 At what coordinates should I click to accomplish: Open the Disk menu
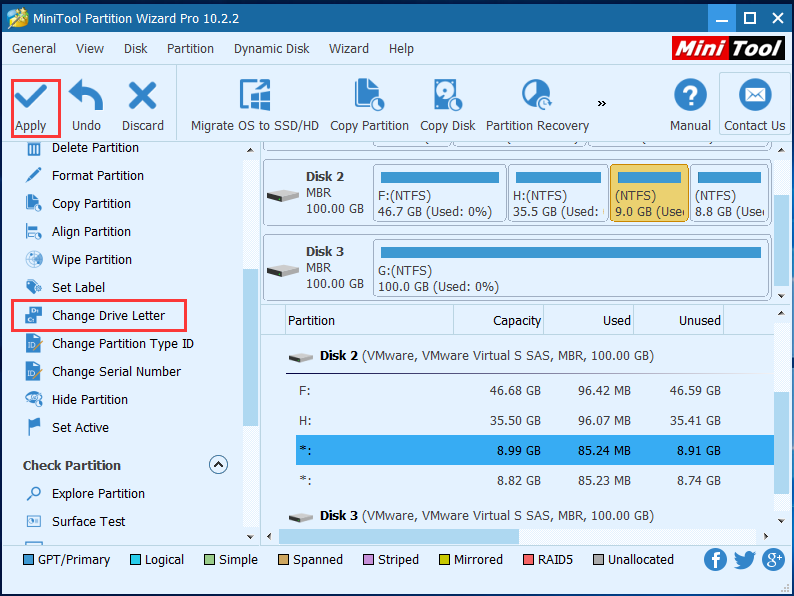pyautogui.click(x=136, y=49)
